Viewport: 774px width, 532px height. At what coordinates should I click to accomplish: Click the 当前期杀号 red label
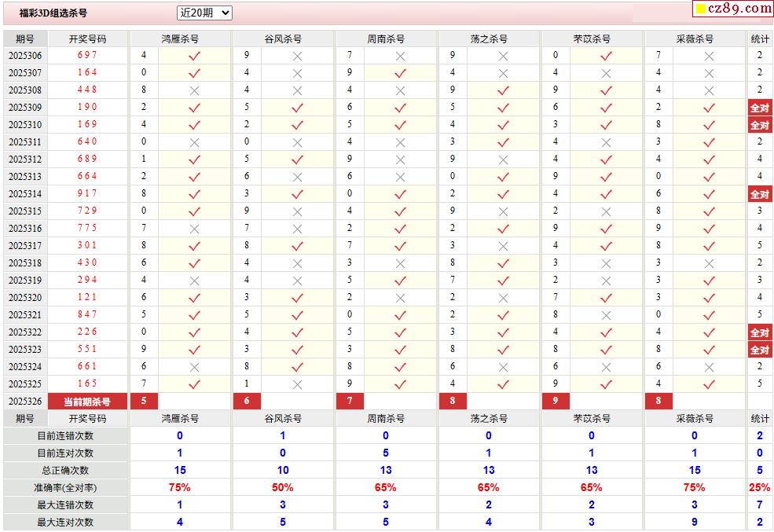point(87,402)
